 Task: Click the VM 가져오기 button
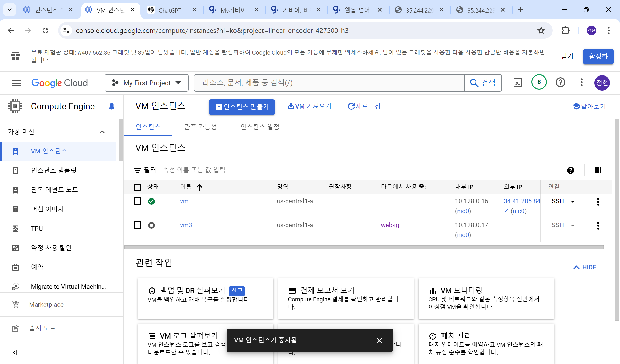[310, 106]
